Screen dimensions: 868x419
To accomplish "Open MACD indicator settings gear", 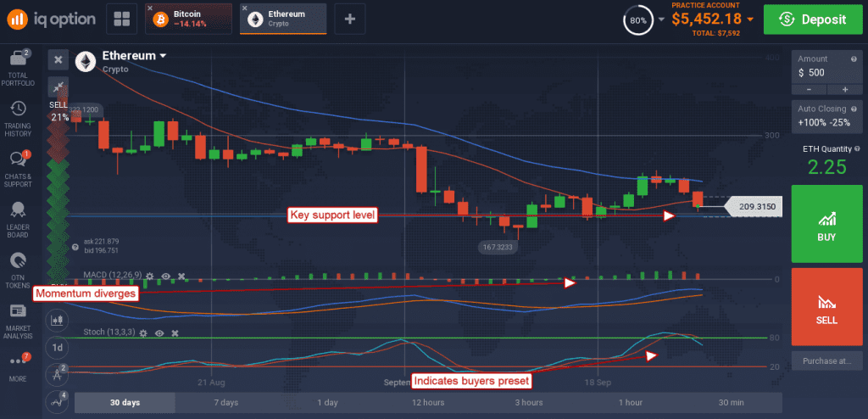I will (149, 276).
